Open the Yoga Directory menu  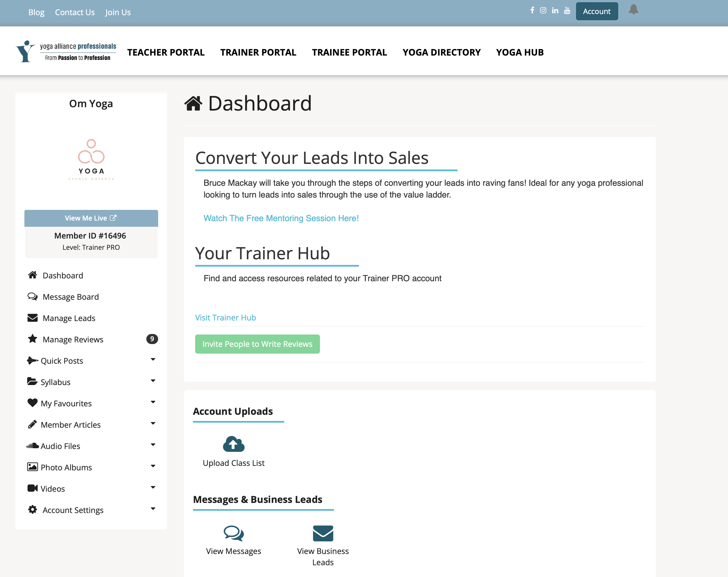point(441,52)
